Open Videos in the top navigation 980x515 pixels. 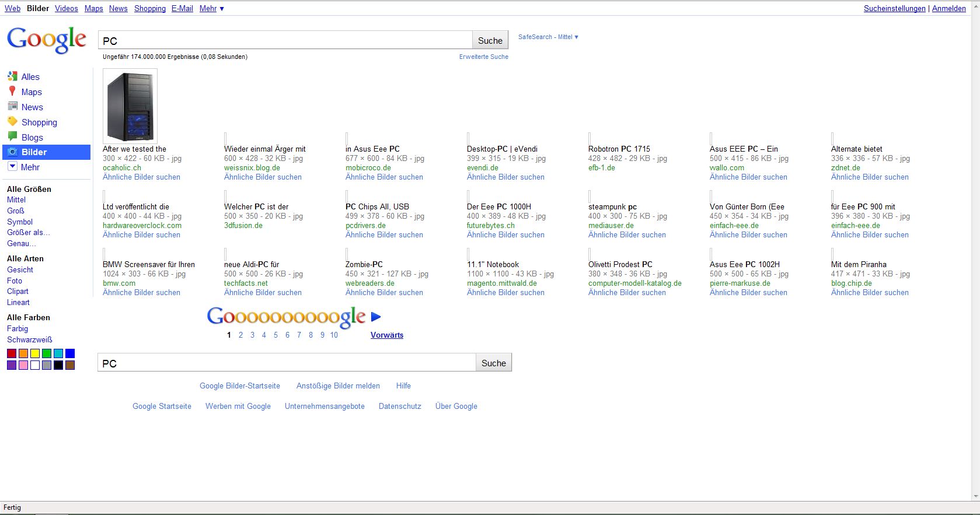pos(66,8)
